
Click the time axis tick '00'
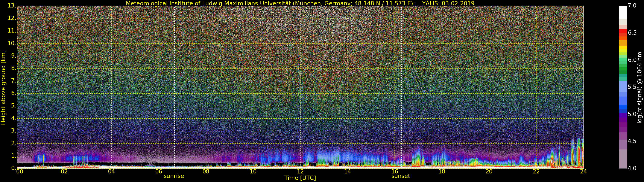click(x=20, y=171)
